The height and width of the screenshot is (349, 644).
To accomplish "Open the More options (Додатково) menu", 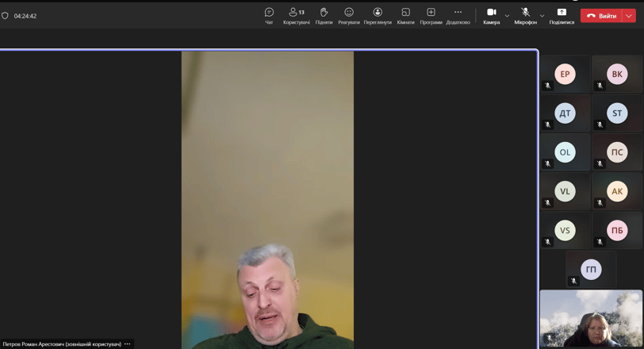I will [x=458, y=16].
